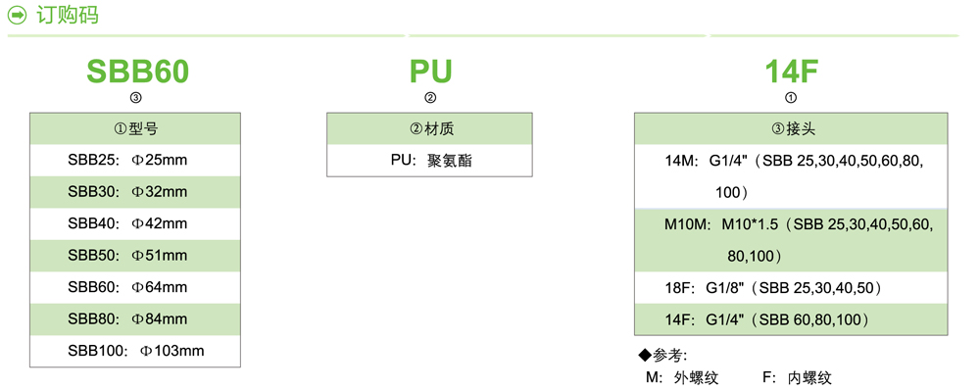The width and height of the screenshot is (980, 390).
Task: Select the SBB60 order code heading
Action: click(x=137, y=72)
